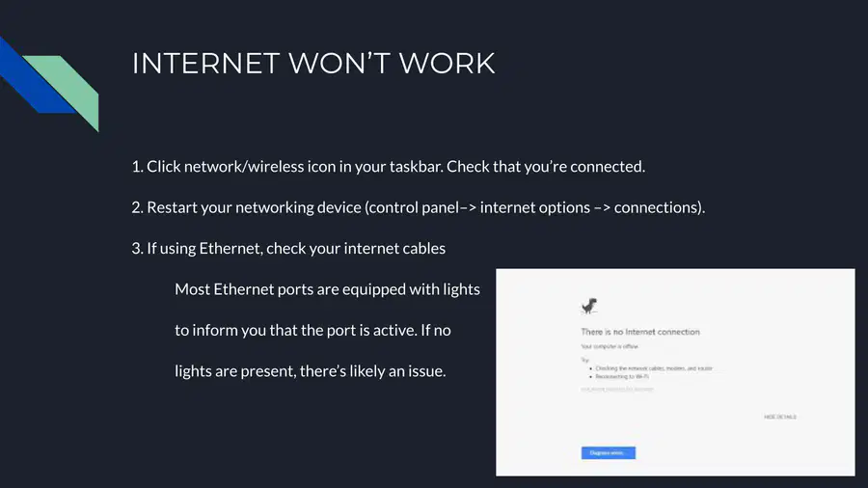Viewport: 868px width, 488px height.
Task: Click step 1 about the network/wireless icon
Action: click(x=389, y=167)
